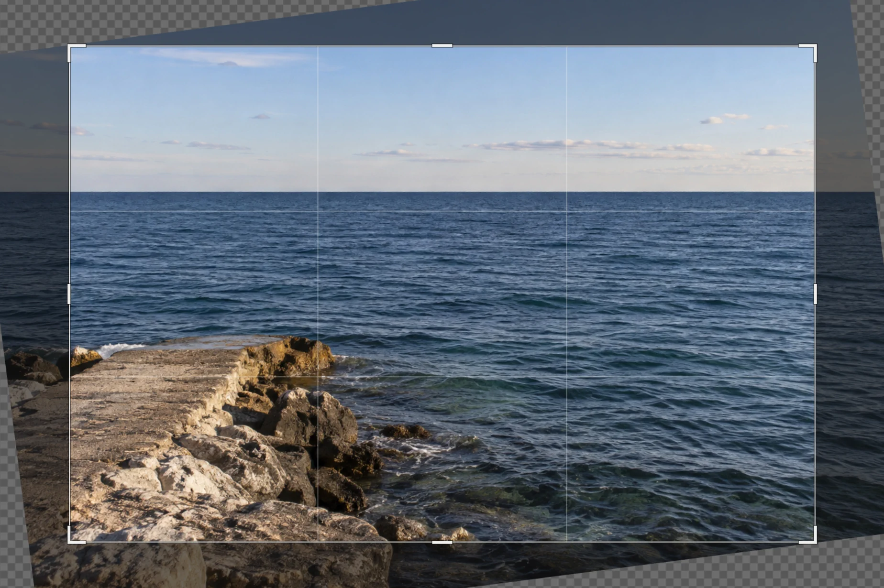Image resolution: width=884 pixels, height=588 pixels.
Task: Click the right vertical rule-of-thirds grid line
Action: (x=567, y=294)
